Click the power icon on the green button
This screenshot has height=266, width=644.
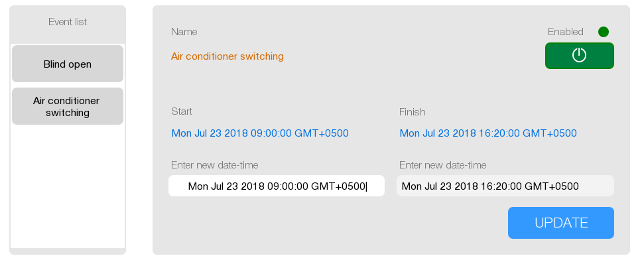579,56
